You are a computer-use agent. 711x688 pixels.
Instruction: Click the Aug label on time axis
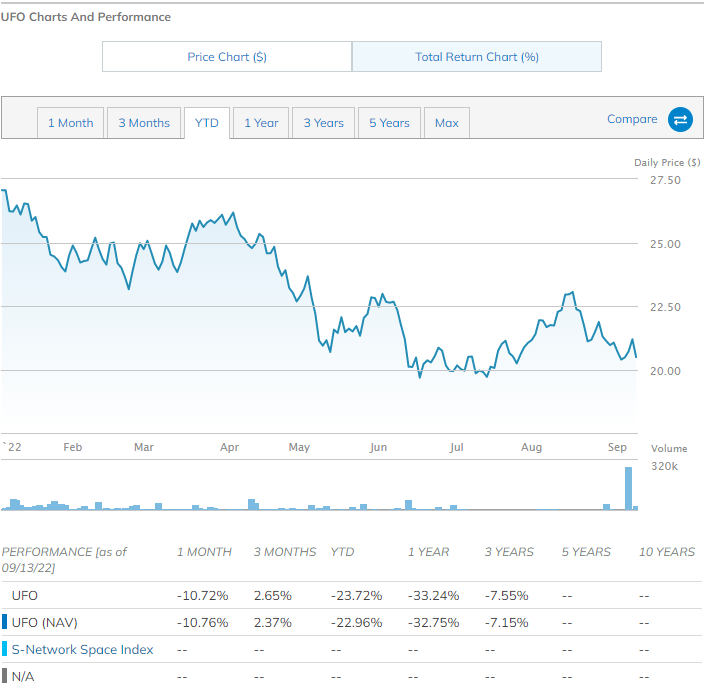531,447
